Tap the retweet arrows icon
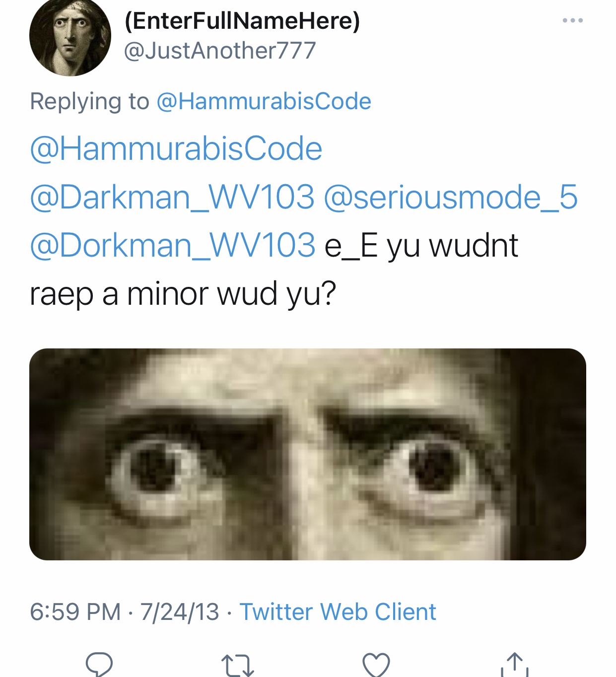616x677 pixels. 237,666
